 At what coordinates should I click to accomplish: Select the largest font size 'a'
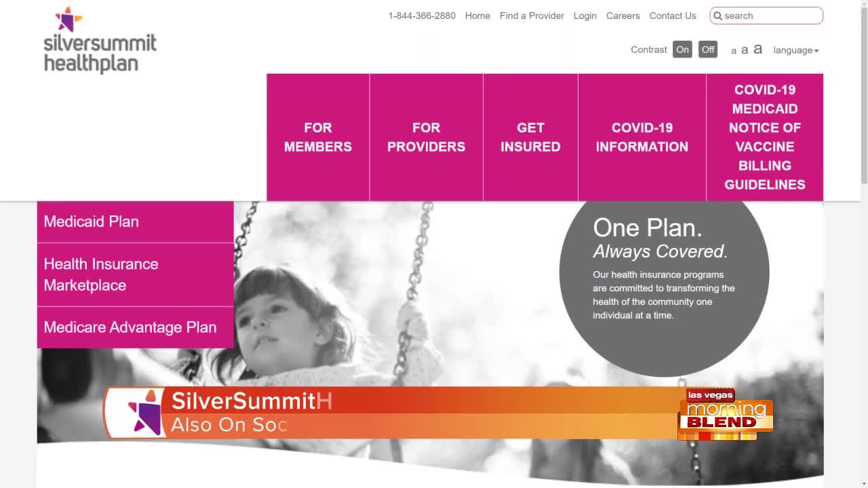click(x=757, y=49)
